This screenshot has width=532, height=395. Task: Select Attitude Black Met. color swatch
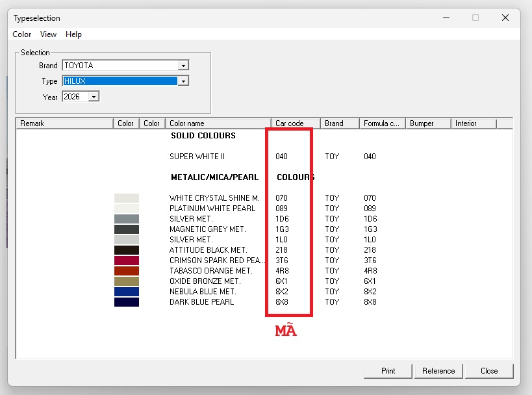pyautogui.click(x=127, y=250)
